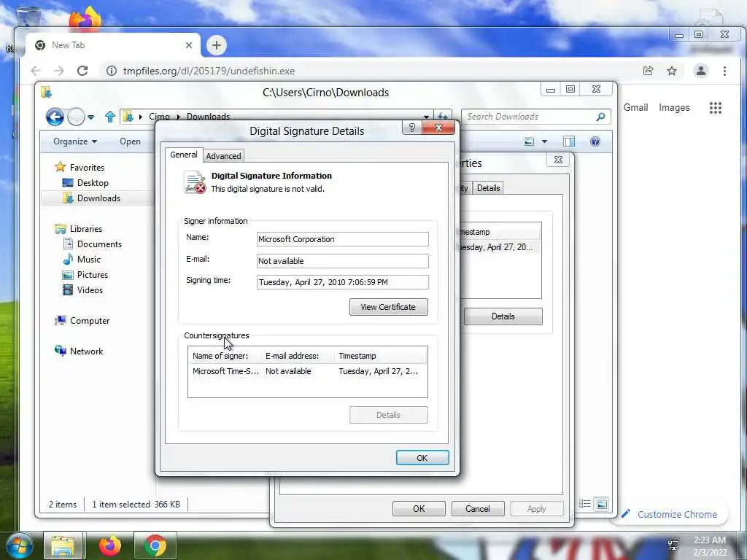The image size is (747, 560).
Task: Click the Gmail link
Action: click(x=635, y=108)
